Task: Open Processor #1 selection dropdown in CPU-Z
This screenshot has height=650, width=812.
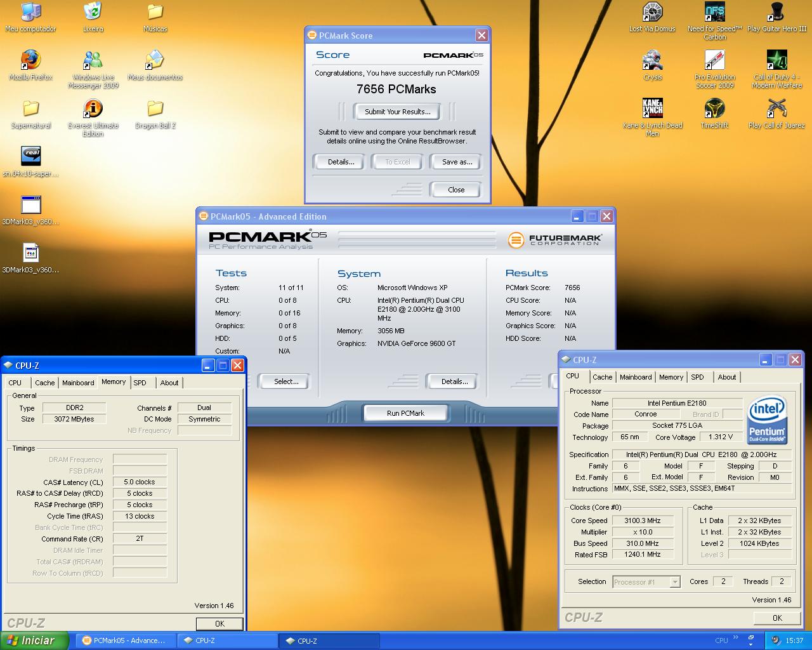Action: point(646,581)
